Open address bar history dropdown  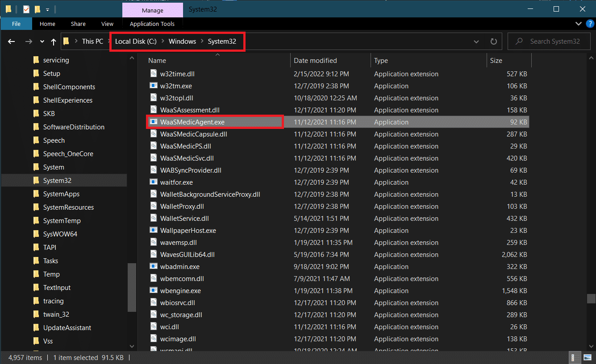[x=477, y=41]
